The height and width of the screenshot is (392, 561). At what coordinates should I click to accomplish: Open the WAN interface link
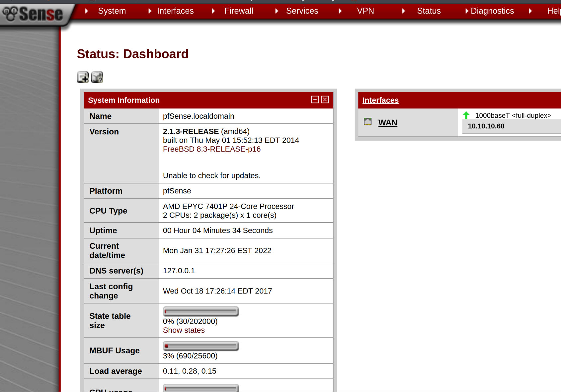tap(387, 123)
